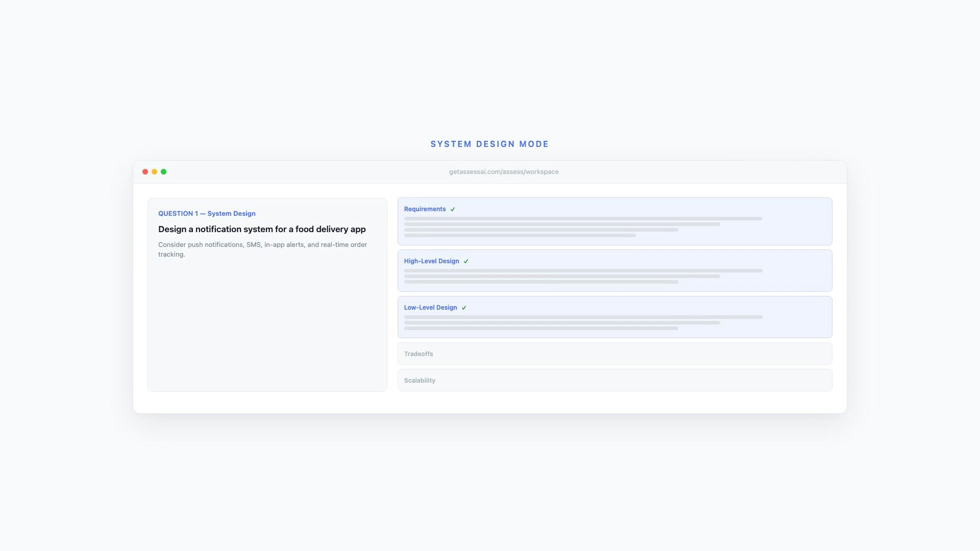Collapse the Requirements section header
This screenshot has height=551, width=980.
click(425, 209)
